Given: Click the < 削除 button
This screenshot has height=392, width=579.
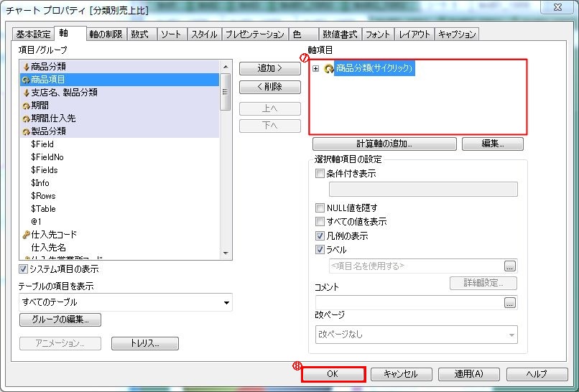Looking at the screenshot, I should point(270,87).
